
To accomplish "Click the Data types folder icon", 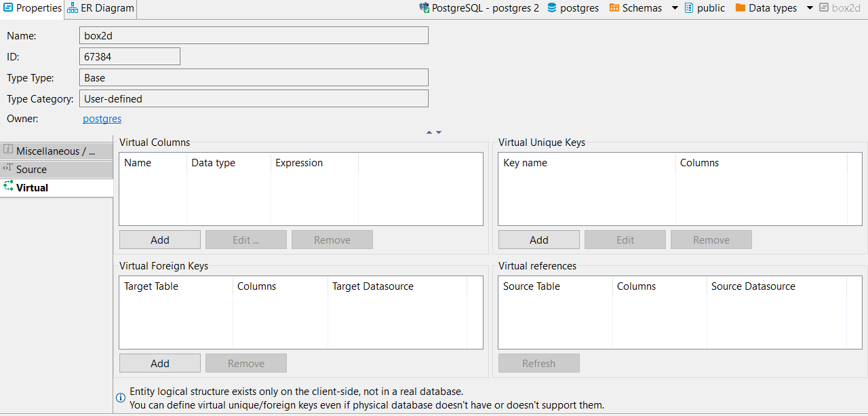I will pyautogui.click(x=741, y=8).
